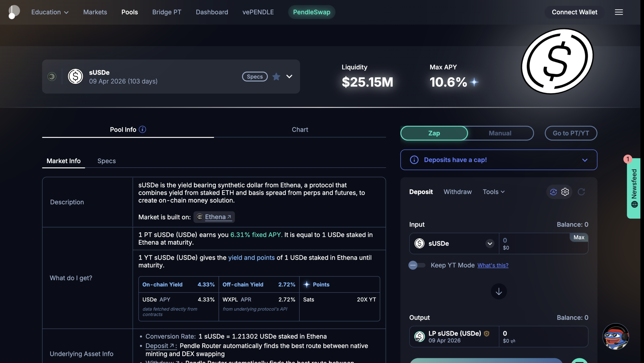644x363 pixels.
Task: Expand the Education dropdown menu
Action: click(x=50, y=12)
